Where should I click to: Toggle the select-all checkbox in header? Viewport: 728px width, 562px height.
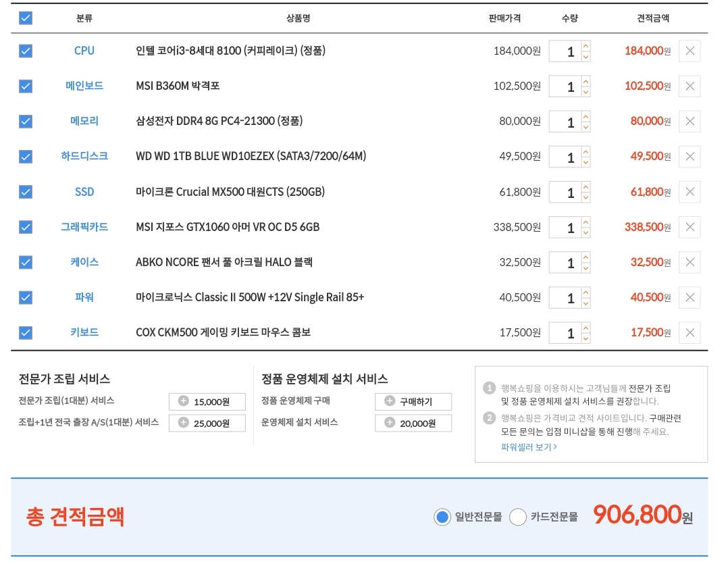pyautogui.click(x=26, y=18)
